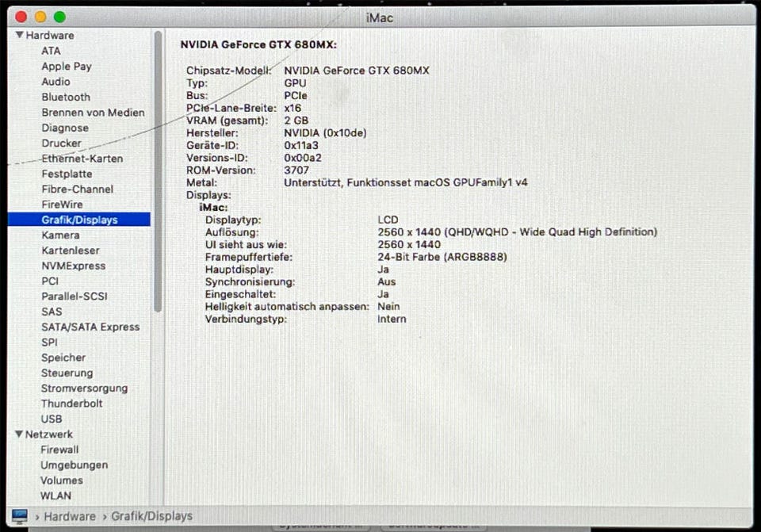The width and height of the screenshot is (761, 532).
Task: Click the Geräte-ID value 0x11a3
Action: click(x=301, y=145)
